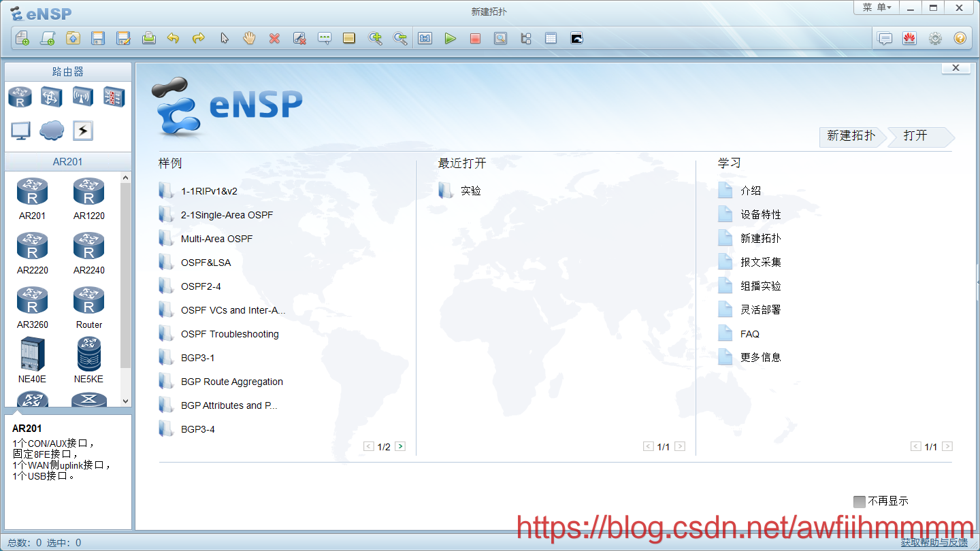Click the Open topology folder icon
This screenshot has height=551, width=980.
tap(73, 38)
